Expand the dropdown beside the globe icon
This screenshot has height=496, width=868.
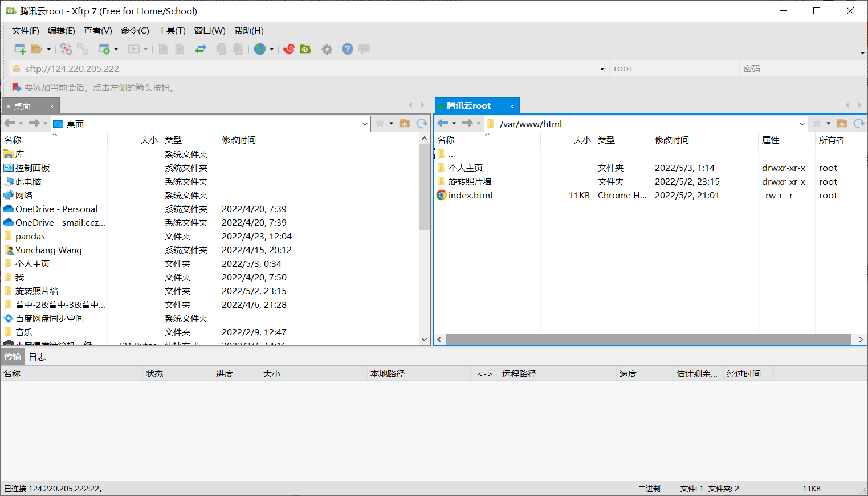click(271, 49)
